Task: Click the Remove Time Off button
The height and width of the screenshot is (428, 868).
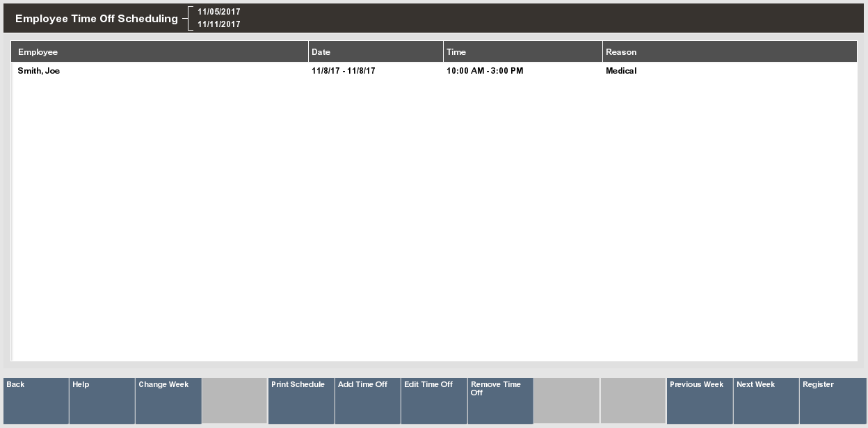Action: (501, 401)
